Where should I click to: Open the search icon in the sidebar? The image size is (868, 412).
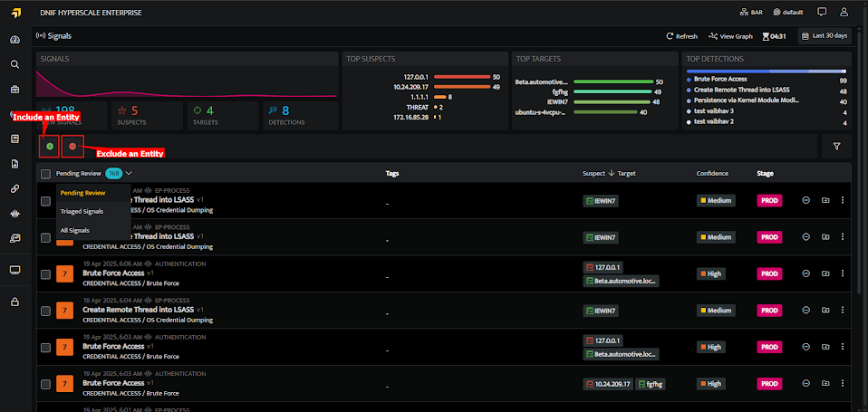[14, 64]
